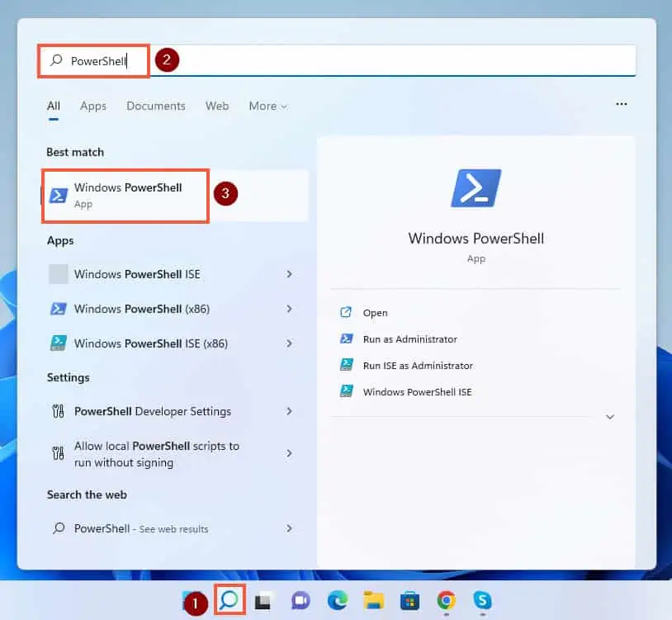Switch to the Web filter tab
The width and height of the screenshot is (672, 620).
(217, 106)
